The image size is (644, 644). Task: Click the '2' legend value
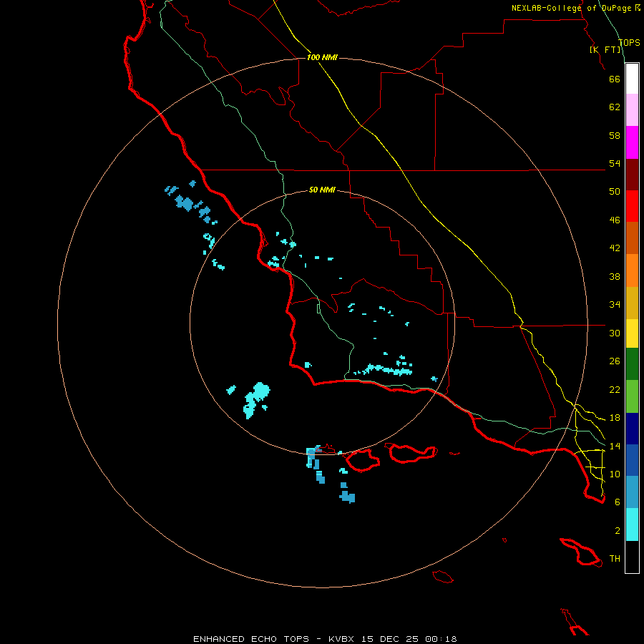tap(618, 531)
